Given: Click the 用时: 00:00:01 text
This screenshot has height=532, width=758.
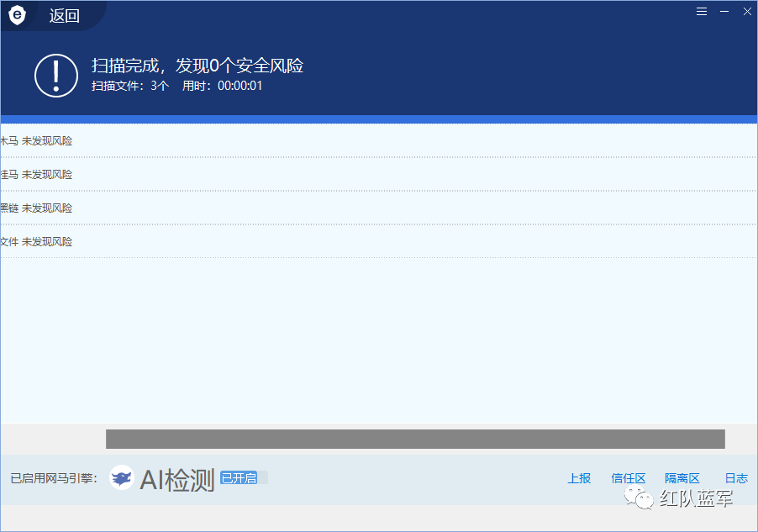Looking at the screenshot, I should click(223, 86).
